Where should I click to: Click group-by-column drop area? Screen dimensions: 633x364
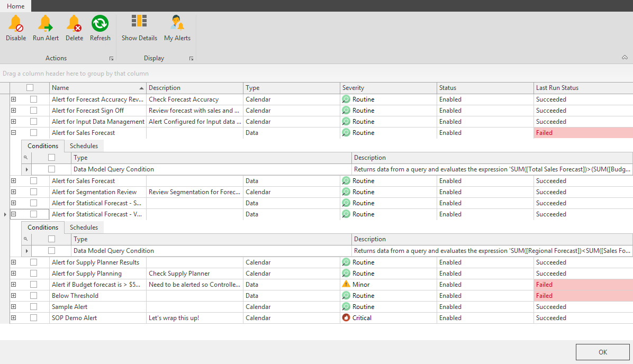pyautogui.click(x=316, y=74)
